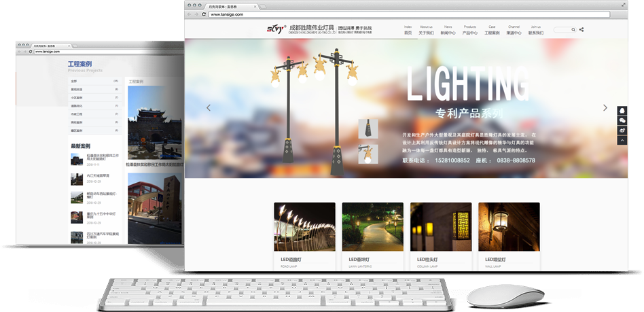This screenshot has height=312, width=644.
Task: Select 市政工程 category in back window
Action: [95, 114]
